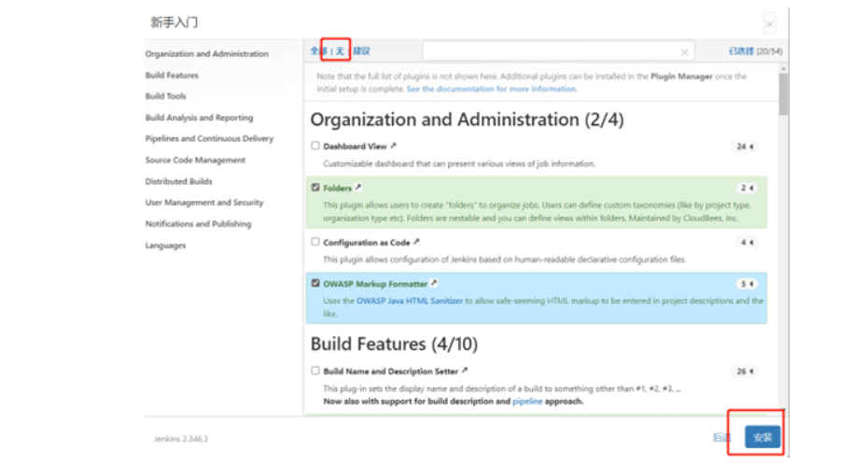The height and width of the screenshot is (464, 868).
Task: Click Organization and Administration (2/4) heading
Action: pyautogui.click(x=468, y=120)
